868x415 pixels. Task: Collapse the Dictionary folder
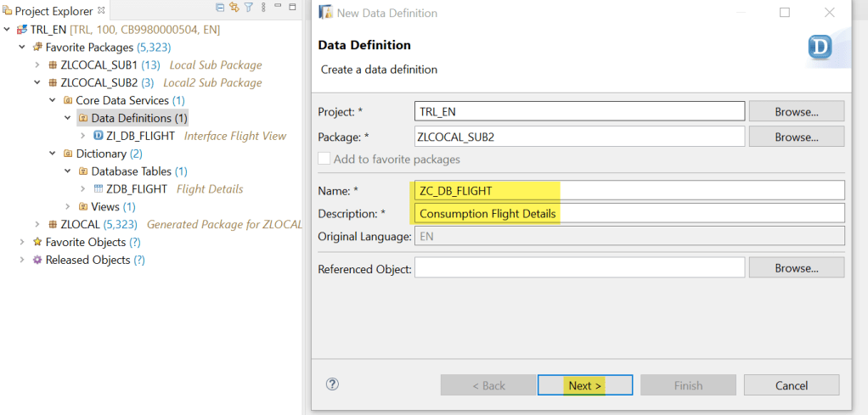(53, 154)
